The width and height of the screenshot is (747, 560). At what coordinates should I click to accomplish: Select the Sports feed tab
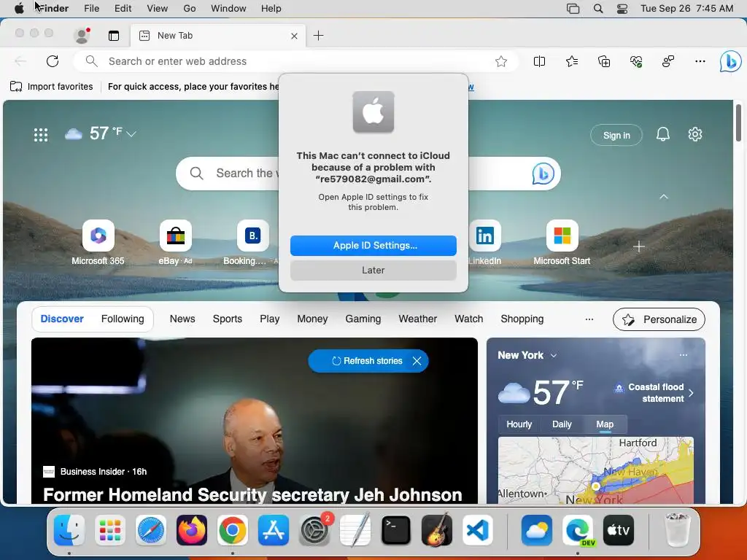tap(228, 319)
